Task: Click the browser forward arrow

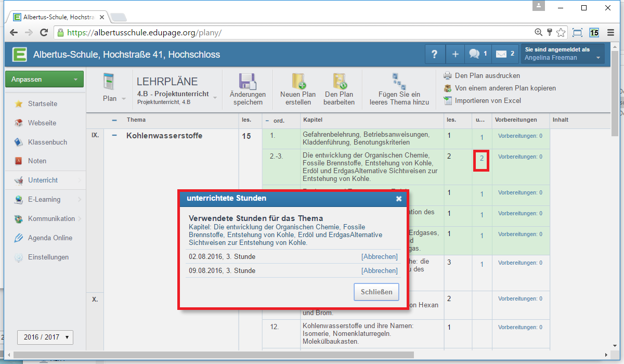Action: coord(29,33)
